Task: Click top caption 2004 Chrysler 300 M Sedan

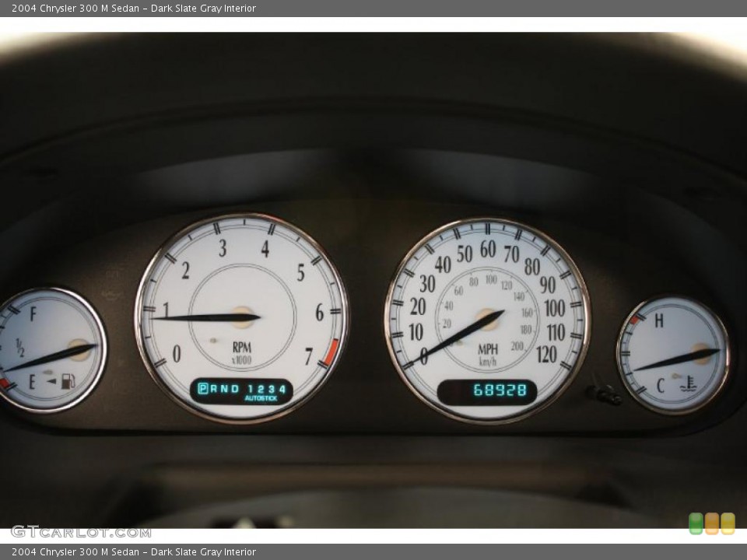Action: click(75, 8)
